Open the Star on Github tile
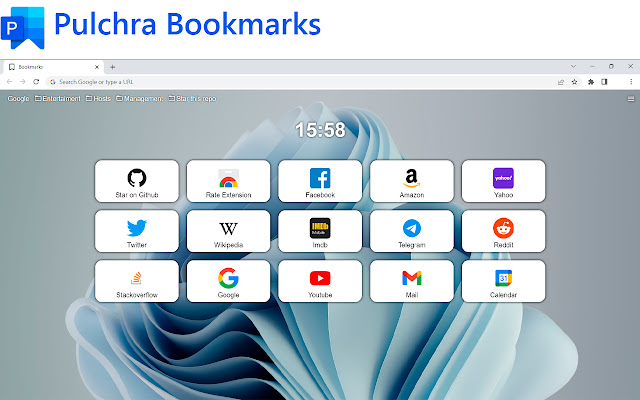The height and width of the screenshot is (400, 640). [137, 181]
